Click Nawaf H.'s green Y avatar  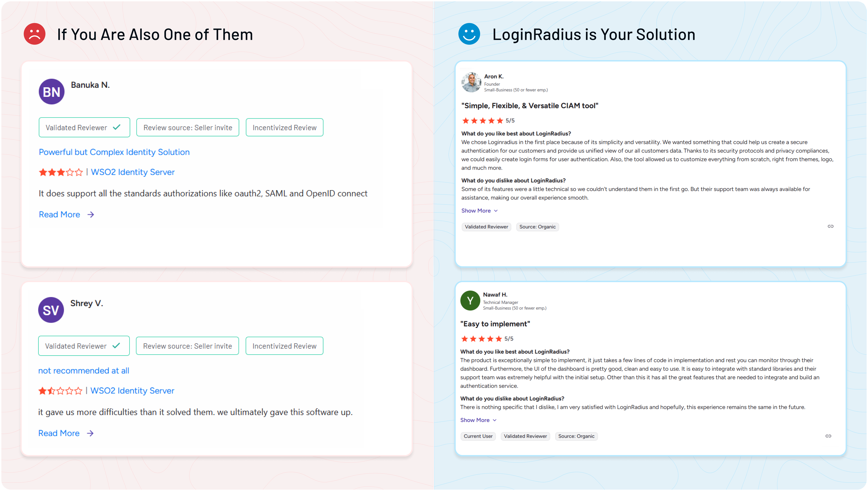(470, 300)
